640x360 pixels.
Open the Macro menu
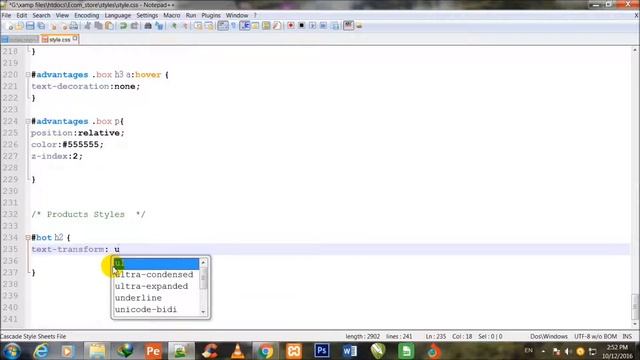(x=171, y=16)
